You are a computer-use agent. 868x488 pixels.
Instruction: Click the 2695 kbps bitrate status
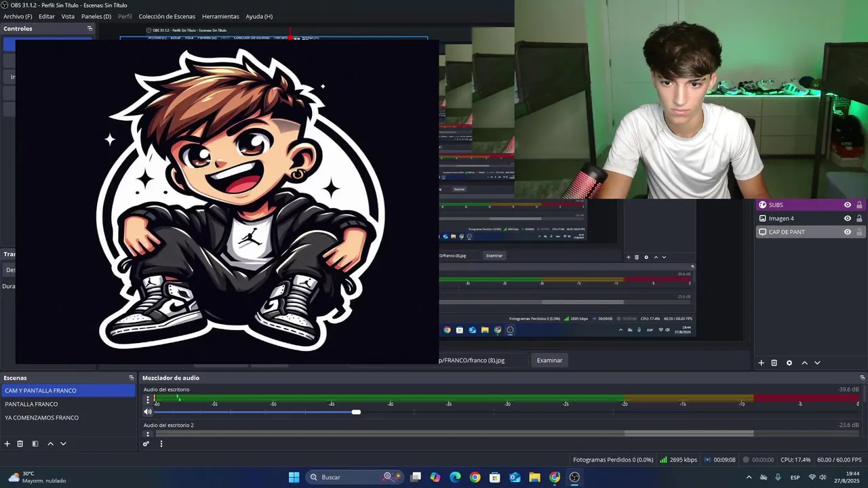click(x=678, y=460)
